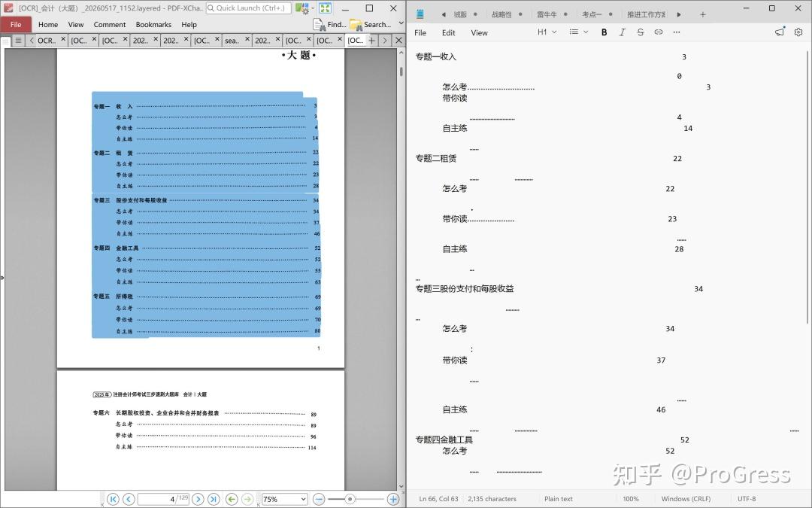Click the 'UTF-8' encoding status
Viewport: 812px width, 508px height.
[x=747, y=499]
